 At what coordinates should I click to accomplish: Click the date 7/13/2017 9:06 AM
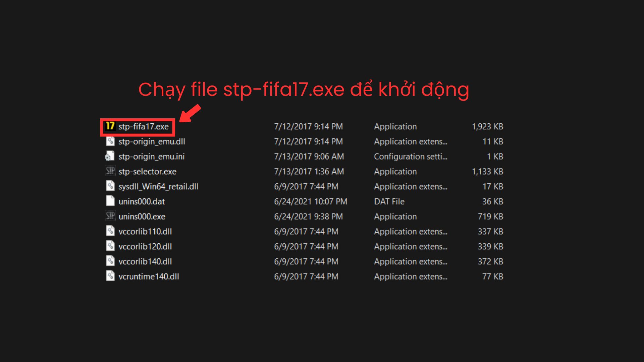[x=309, y=157]
